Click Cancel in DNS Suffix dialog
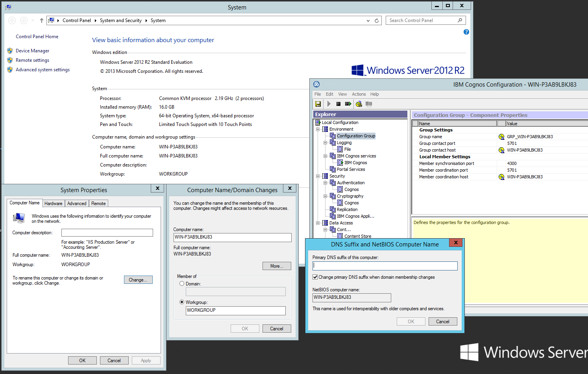The image size is (588, 374). coord(443,321)
